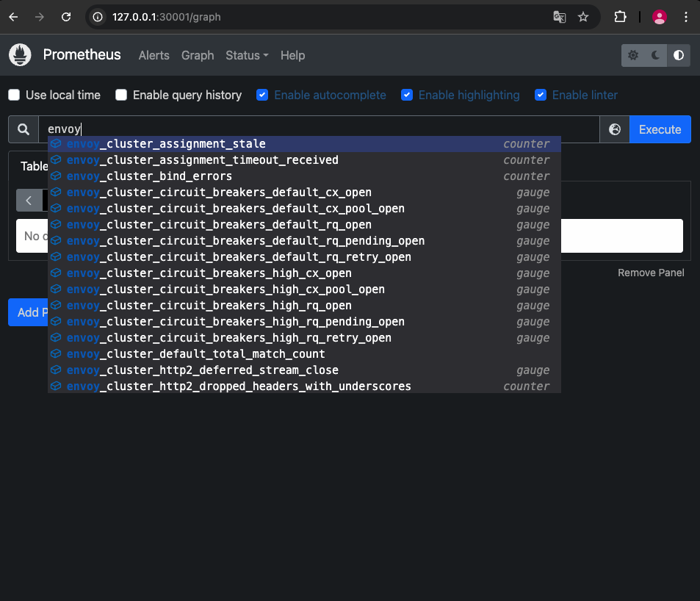
Task: Click the icon beside envoy_cluster_http2_deferred_stream_close
Action: [56, 370]
